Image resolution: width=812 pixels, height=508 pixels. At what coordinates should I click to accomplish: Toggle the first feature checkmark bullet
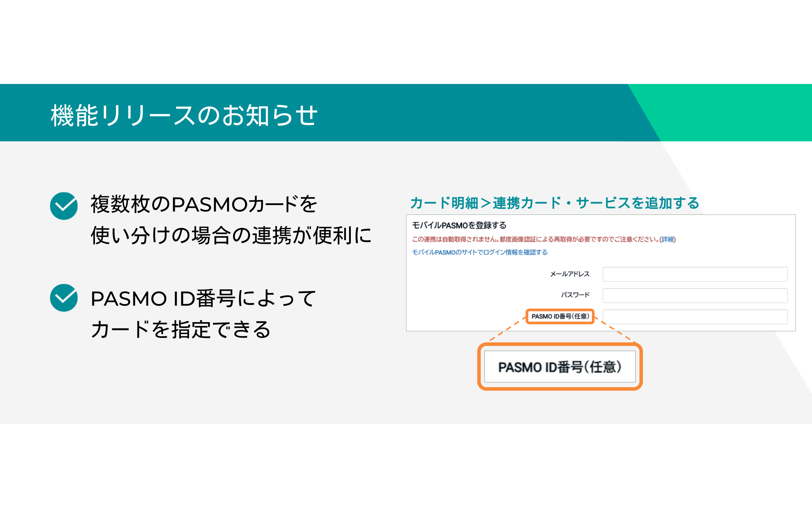pos(63,206)
